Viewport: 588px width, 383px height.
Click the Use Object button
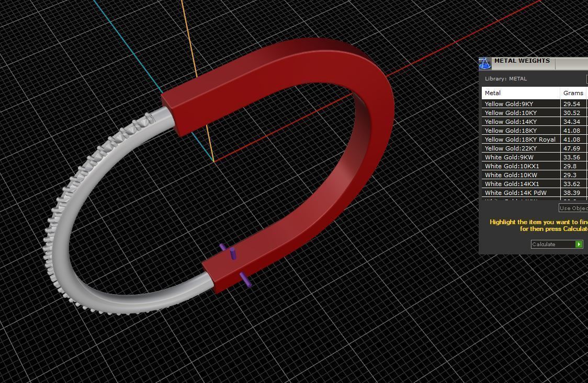(573, 208)
